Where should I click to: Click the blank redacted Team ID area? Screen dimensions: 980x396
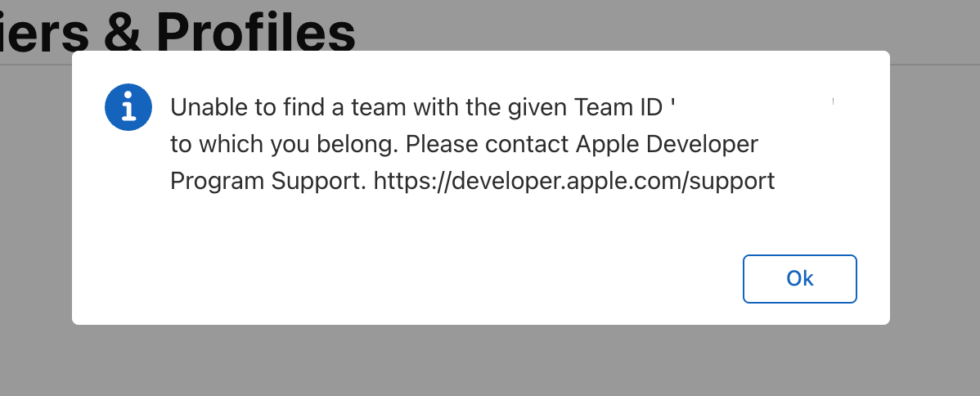coord(753,108)
